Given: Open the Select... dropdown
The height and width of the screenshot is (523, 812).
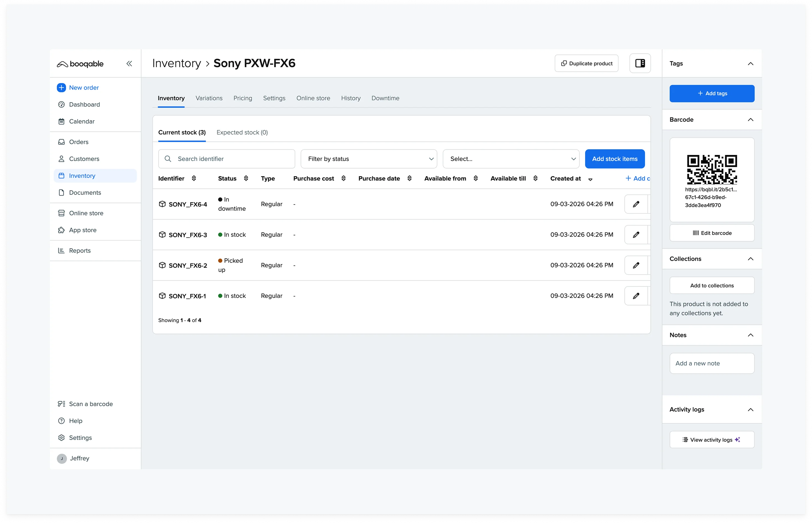Looking at the screenshot, I should pyautogui.click(x=511, y=159).
